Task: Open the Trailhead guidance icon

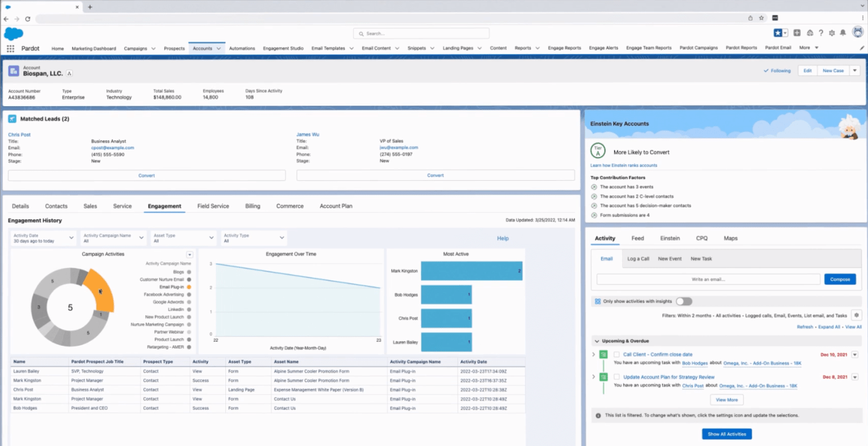Action: (810, 33)
